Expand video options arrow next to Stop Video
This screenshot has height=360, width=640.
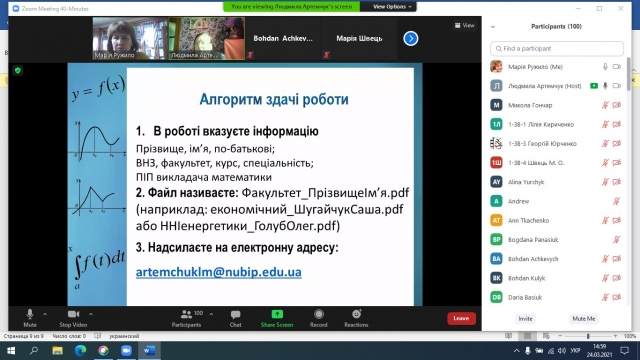pos(91,314)
